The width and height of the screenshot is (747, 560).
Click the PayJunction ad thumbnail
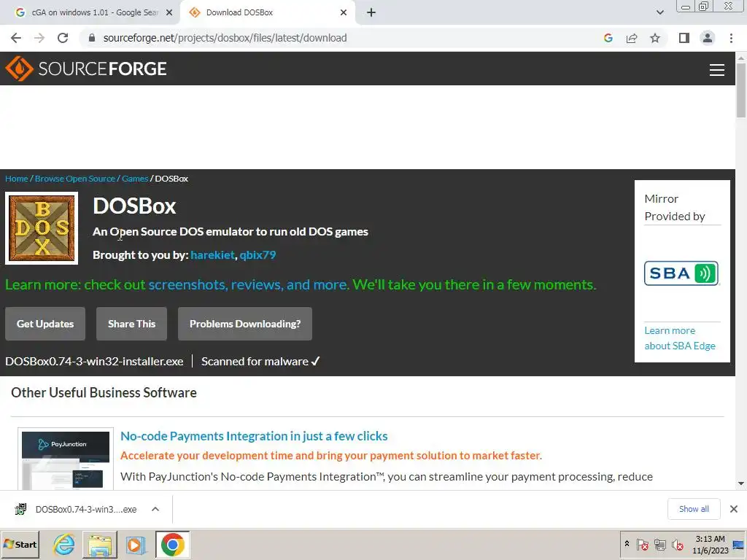pyautogui.click(x=66, y=459)
